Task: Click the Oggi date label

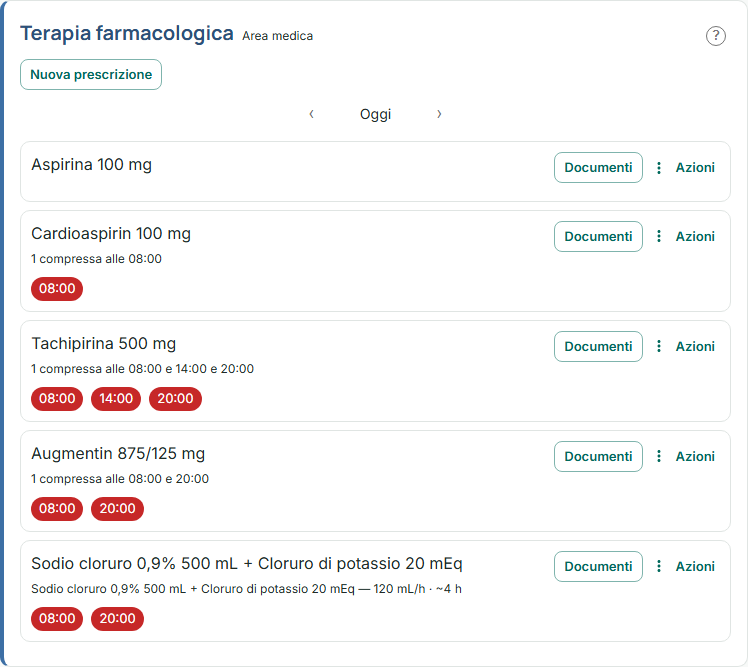Action: pos(375,115)
